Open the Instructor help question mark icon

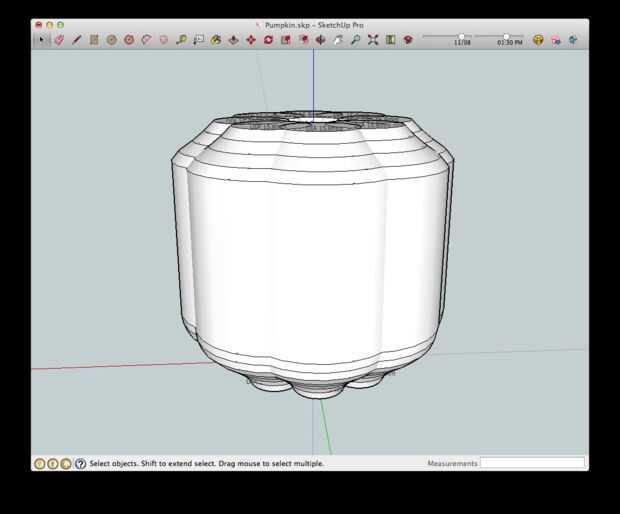coord(80,463)
